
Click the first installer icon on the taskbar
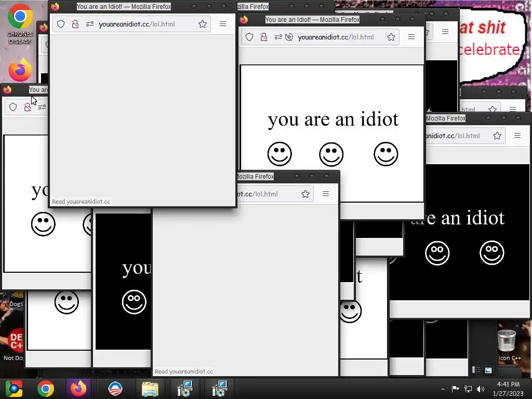185,389
